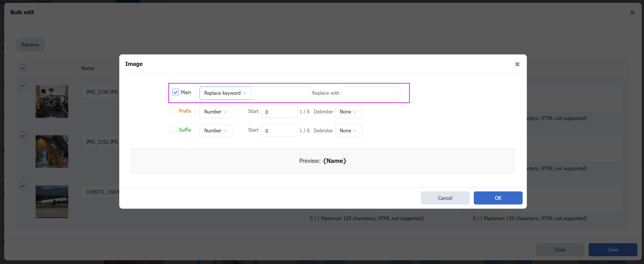This screenshot has width=644, height=264.
Task: Expand the Prefix Number dropdown
Action: coord(215,112)
